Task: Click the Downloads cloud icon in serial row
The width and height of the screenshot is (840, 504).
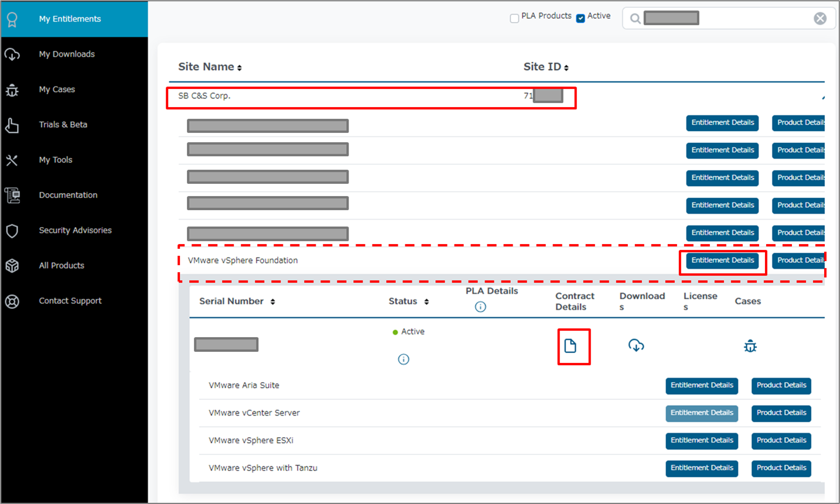Action: (636, 345)
